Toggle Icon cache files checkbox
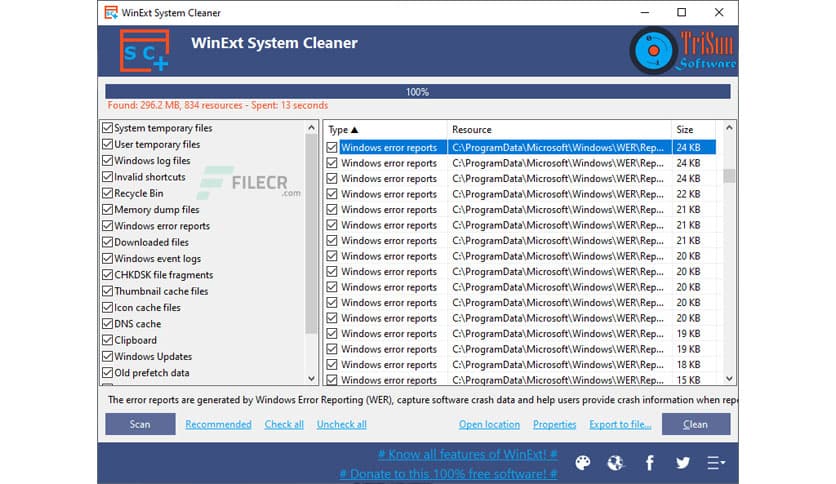The image size is (836, 484). pos(108,308)
